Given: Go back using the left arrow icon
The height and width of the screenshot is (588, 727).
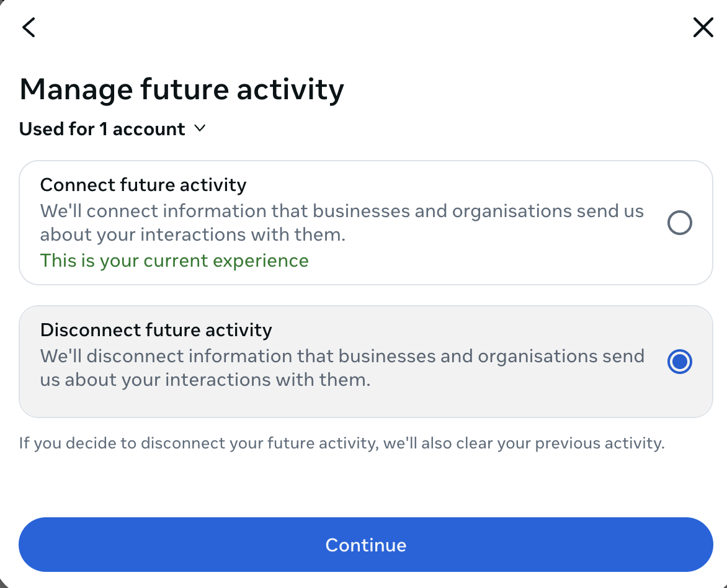Looking at the screenshot, I should (29, 27).
